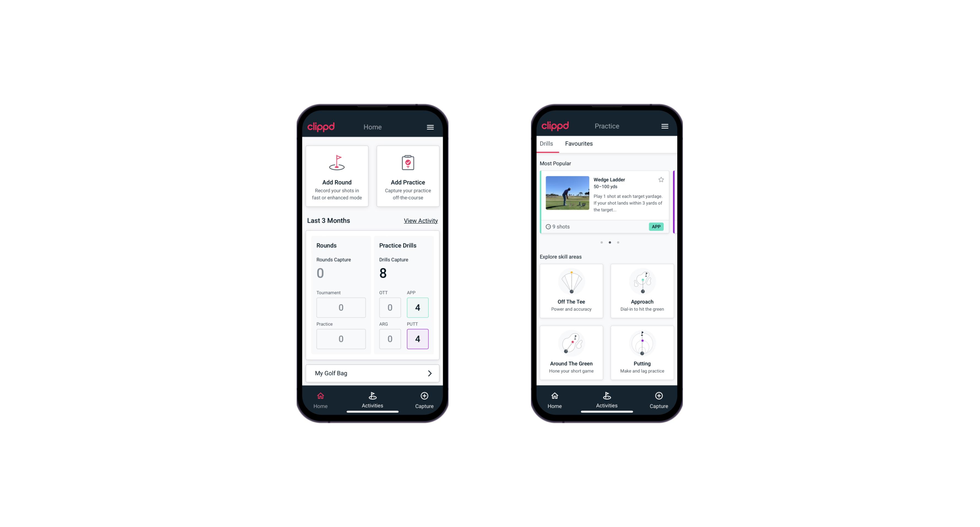The image size is (980, 527).
Task: Switch to the Favourites tab
Action: pyautogui.click(x=579, y=143)
